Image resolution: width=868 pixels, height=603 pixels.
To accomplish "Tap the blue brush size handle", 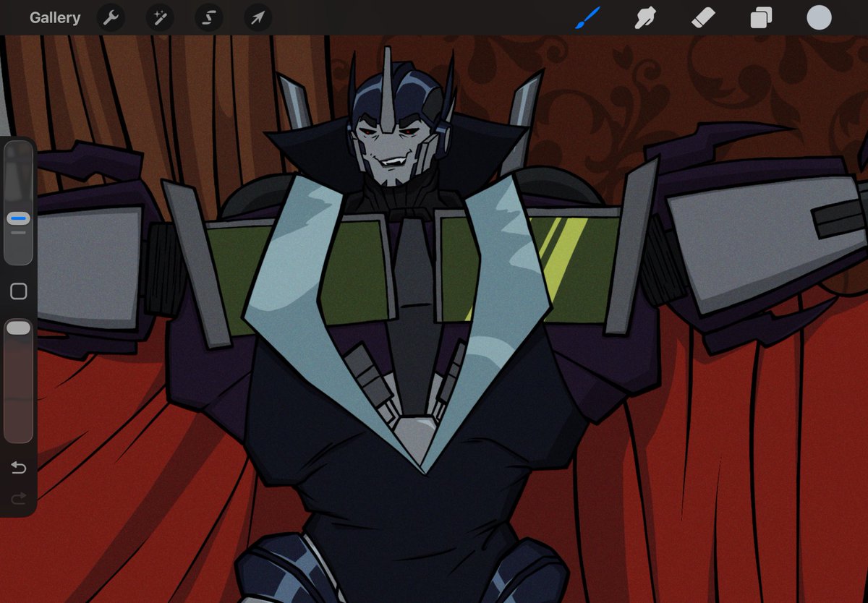I will pos(18,218).
